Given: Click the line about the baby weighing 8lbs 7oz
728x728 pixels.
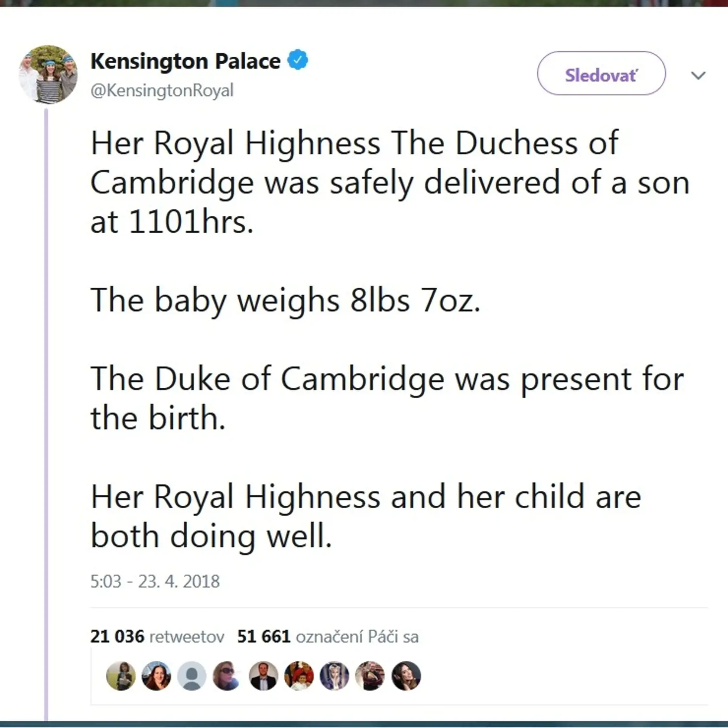Looking at the screenshot, I should coord(285,300).
